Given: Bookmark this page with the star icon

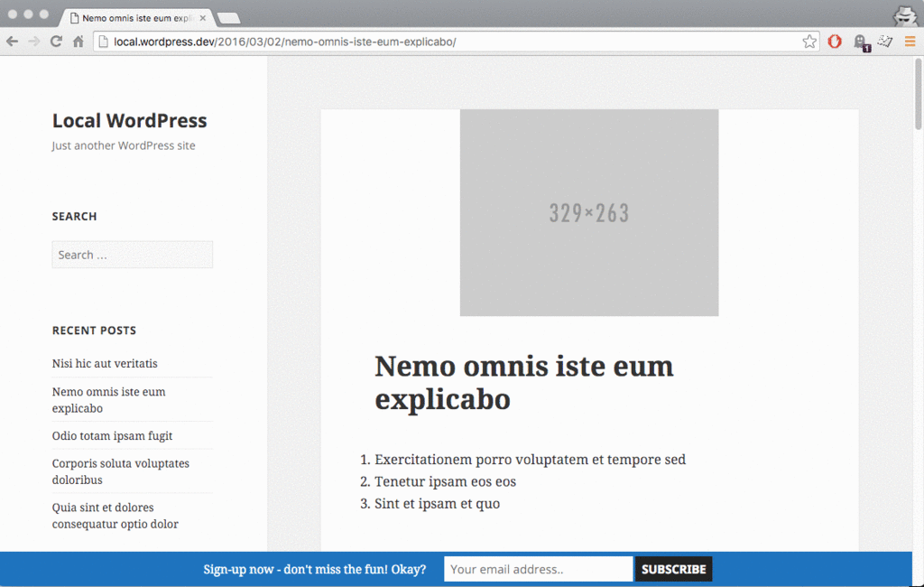Looking at the screenshot, I should pyautogui.click(x=809, y=42).
